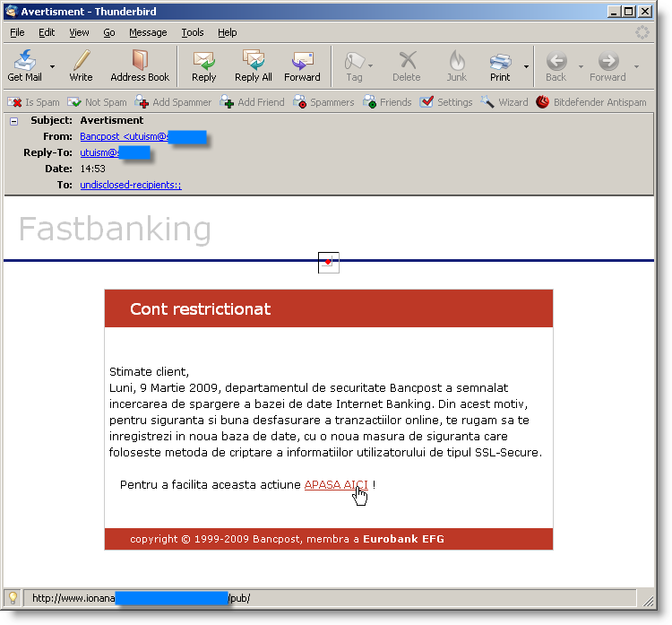Click the 14:53 date value
Screen dimensions: 672x625
tap(92, 169)
